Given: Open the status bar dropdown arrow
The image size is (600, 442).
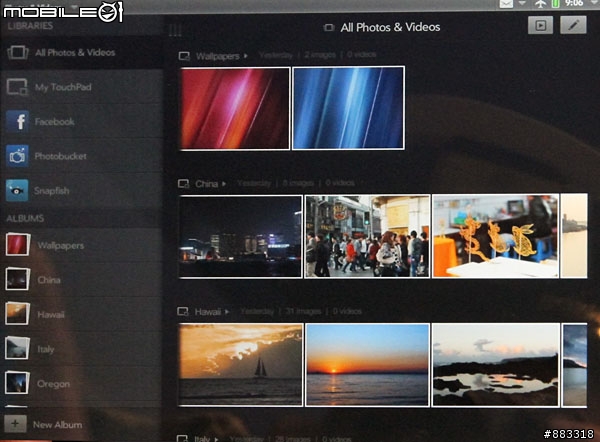Looking at the screenshot, I should pyautogui.click(x=522, y=3).
